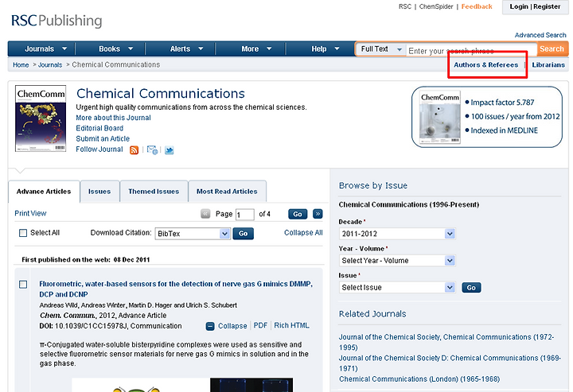Click Go next to the Issue dropdown
This screenshot has width=573, height=392.
click(x=471, y=288)
